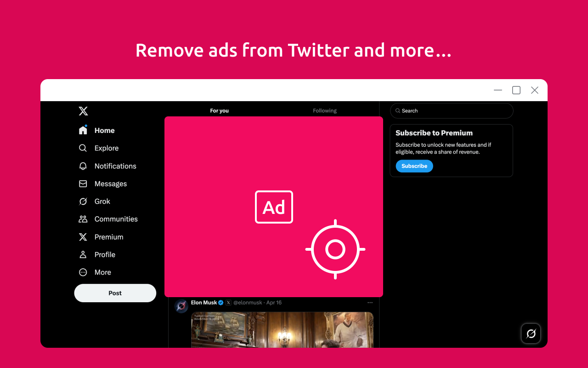
Task: Click the 'Remove ads from Twitter and more…' headline
Action: click(x=294, y=50)
